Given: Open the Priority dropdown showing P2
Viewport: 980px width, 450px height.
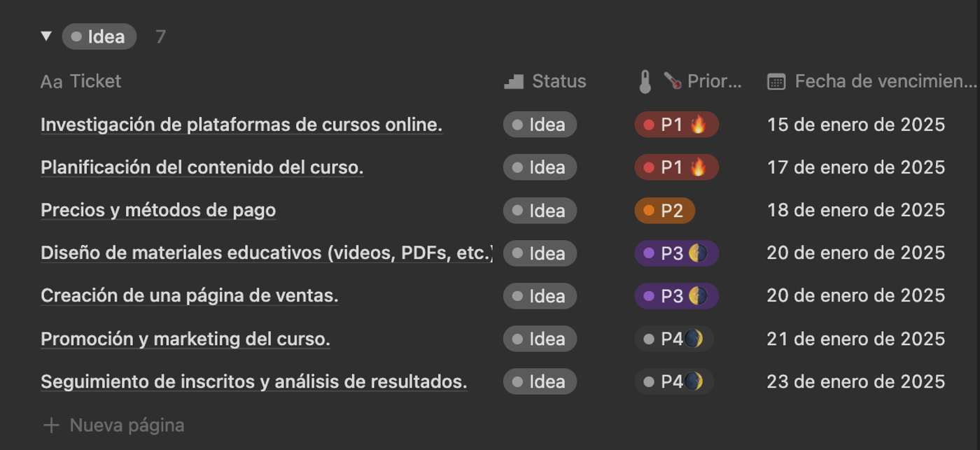Looking at the screenshot, I should click(664, 210).
